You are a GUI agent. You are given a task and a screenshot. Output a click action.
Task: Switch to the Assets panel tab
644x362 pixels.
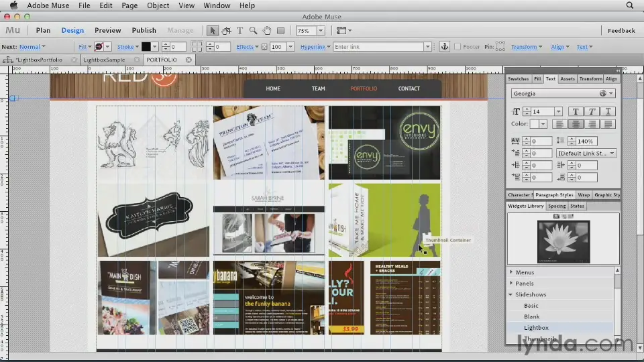click(x=568, y=79)
